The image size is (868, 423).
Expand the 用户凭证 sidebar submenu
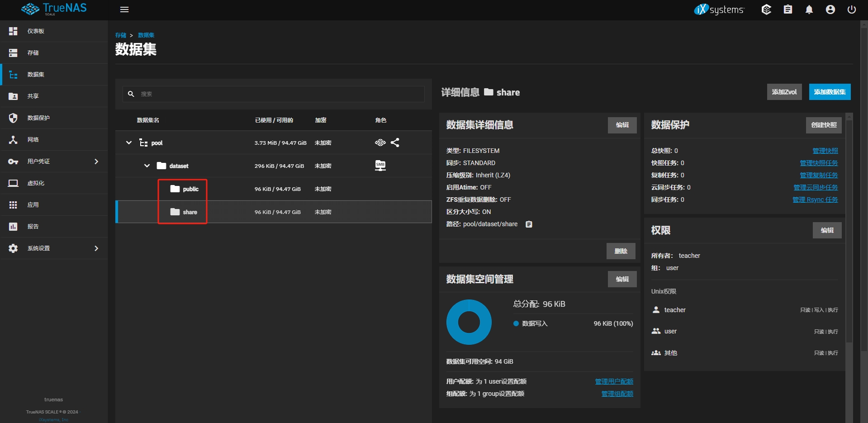click(x=96, y=162)
